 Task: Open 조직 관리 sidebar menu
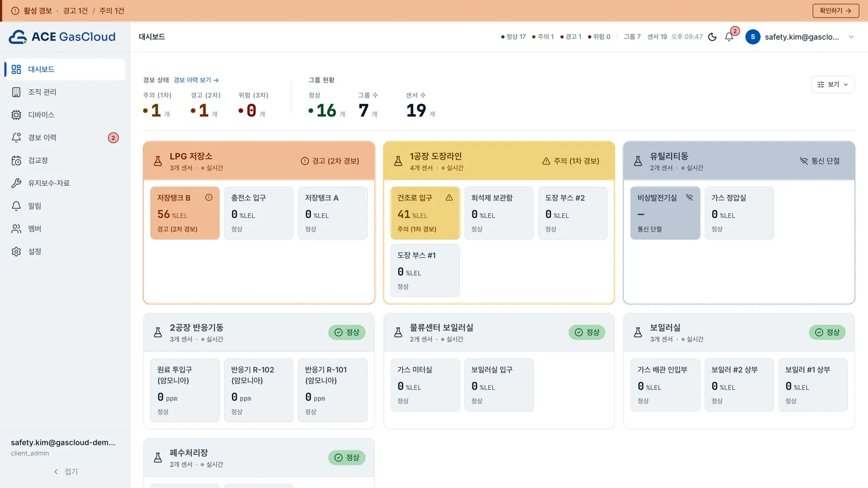[x=65, y=92]
